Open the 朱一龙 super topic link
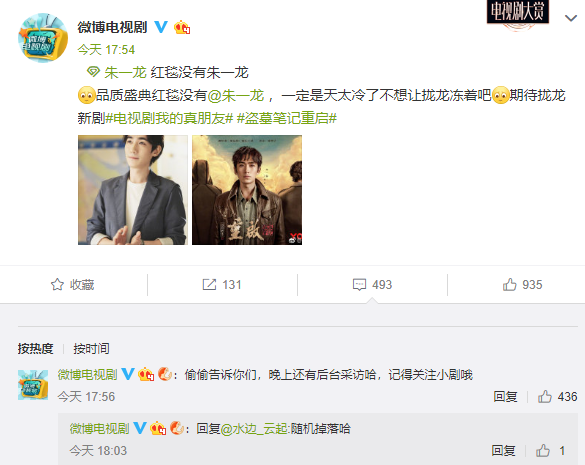The image size is (585, 465). click(x=125, y=72)
